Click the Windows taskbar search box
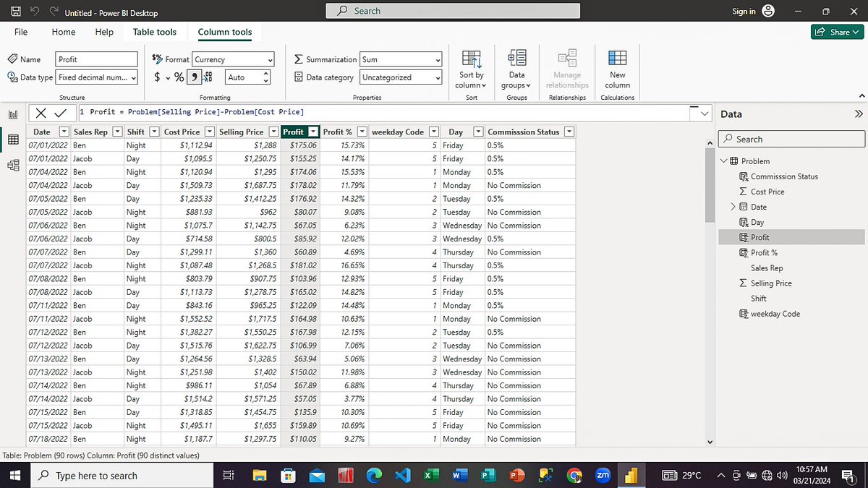The image size is (868, 488). tap(121, 475)
